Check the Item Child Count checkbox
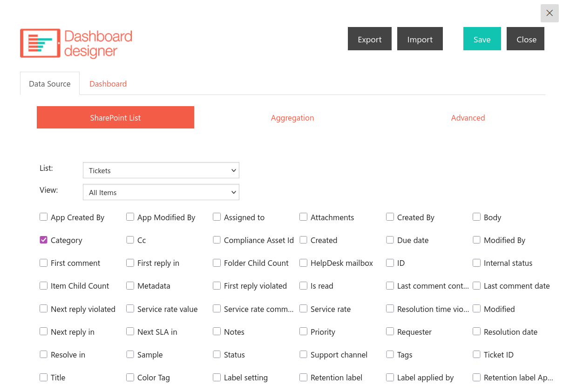The height and width of the screenshot is (392, 563). coord(43,285)
